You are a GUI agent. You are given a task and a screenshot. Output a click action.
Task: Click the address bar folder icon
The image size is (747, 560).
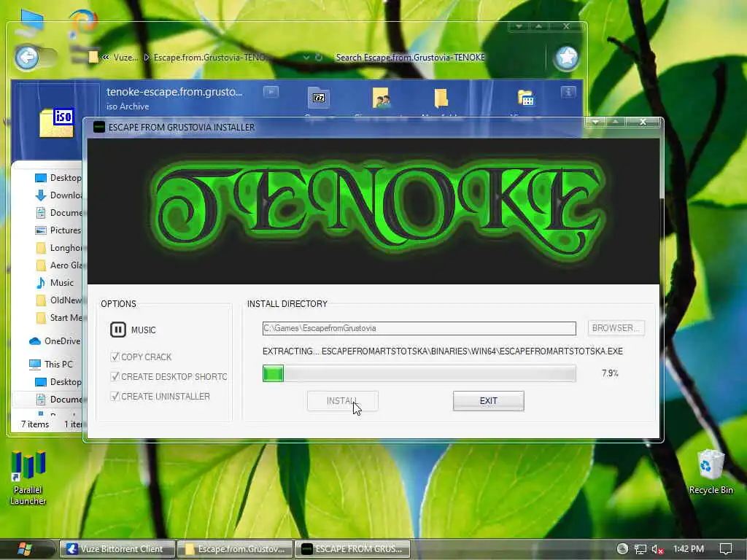point(93,58)
